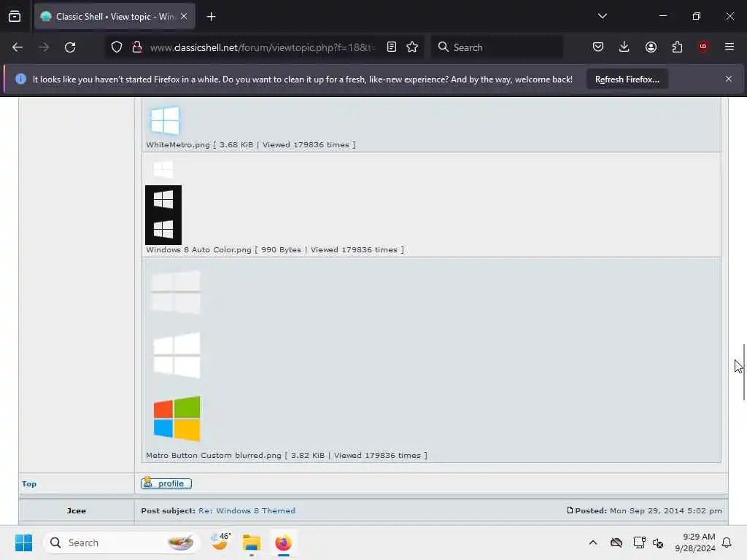Open the WhiteMetro.png image
The height and width of the screenshot is (560, 747).
[x=165, y=120]
